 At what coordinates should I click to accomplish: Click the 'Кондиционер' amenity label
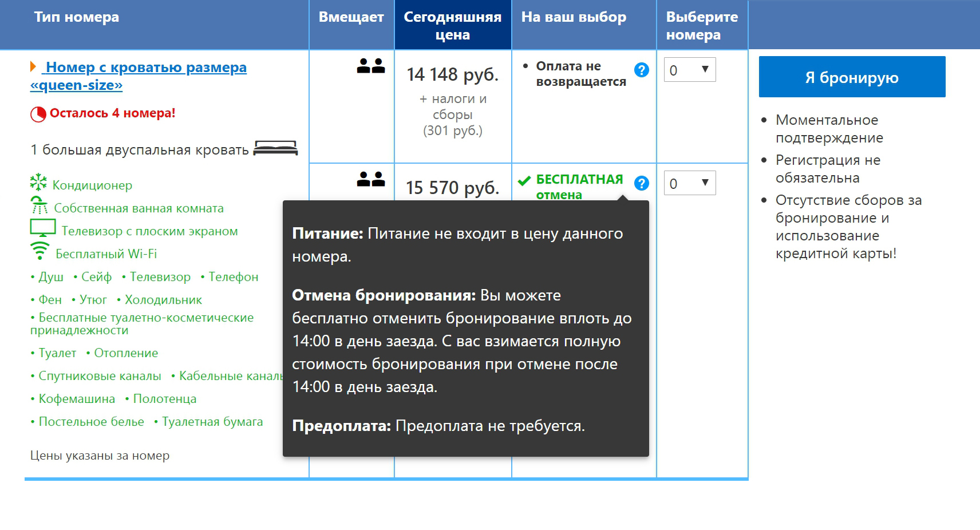point(92,185)
